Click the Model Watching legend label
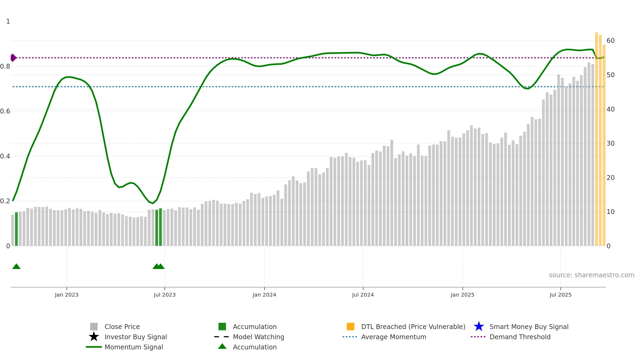 pyautogui.click(x=258, y=337)
